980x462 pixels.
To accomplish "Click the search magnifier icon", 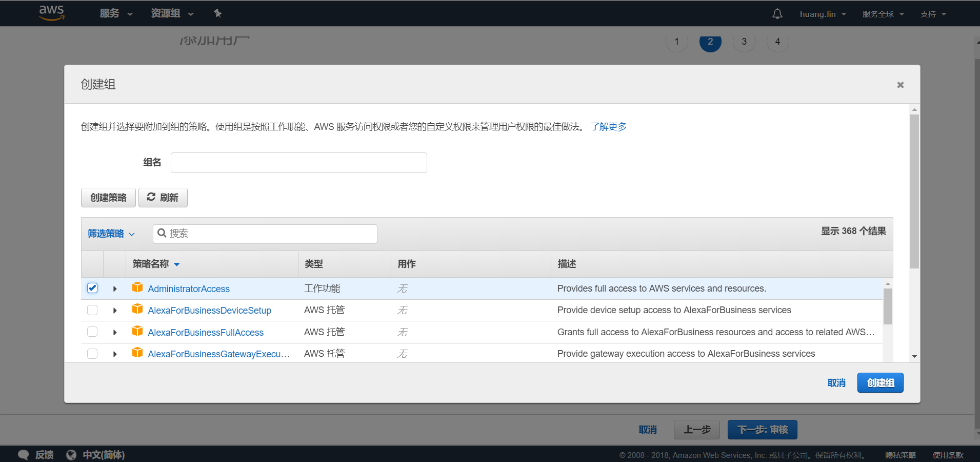I will pyautogui.click(x=162, y=233).
